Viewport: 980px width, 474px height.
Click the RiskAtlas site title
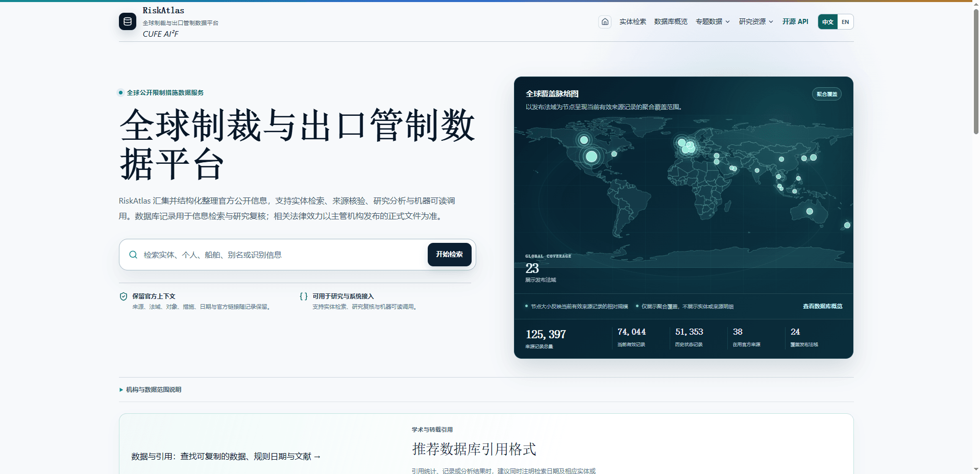point(163,10)
